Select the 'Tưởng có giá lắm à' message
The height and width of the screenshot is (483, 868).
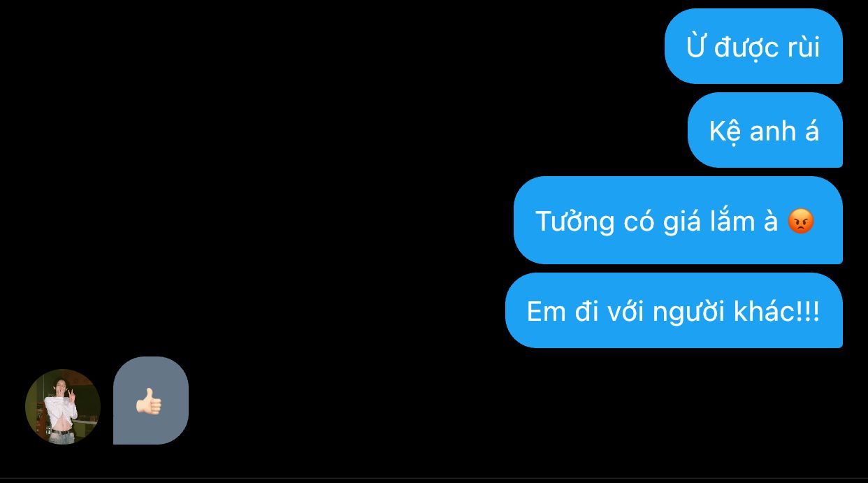[x=678, y=220]
